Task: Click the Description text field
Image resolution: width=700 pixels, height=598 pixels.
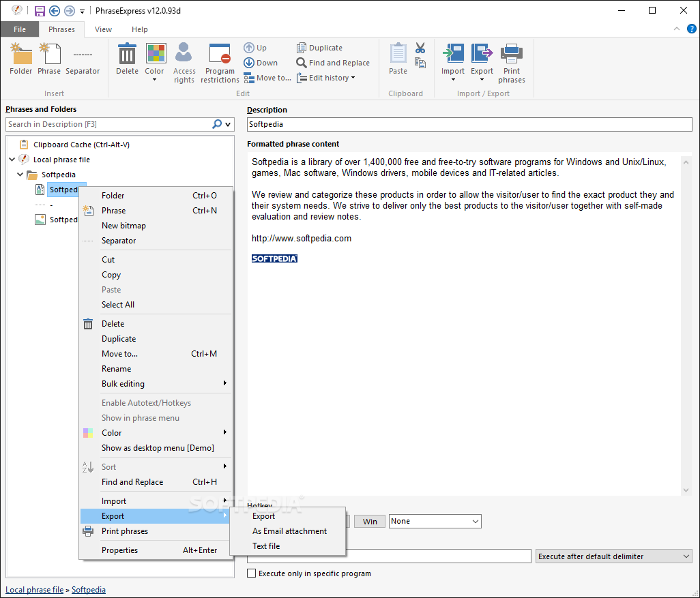Action: point(469,125)
